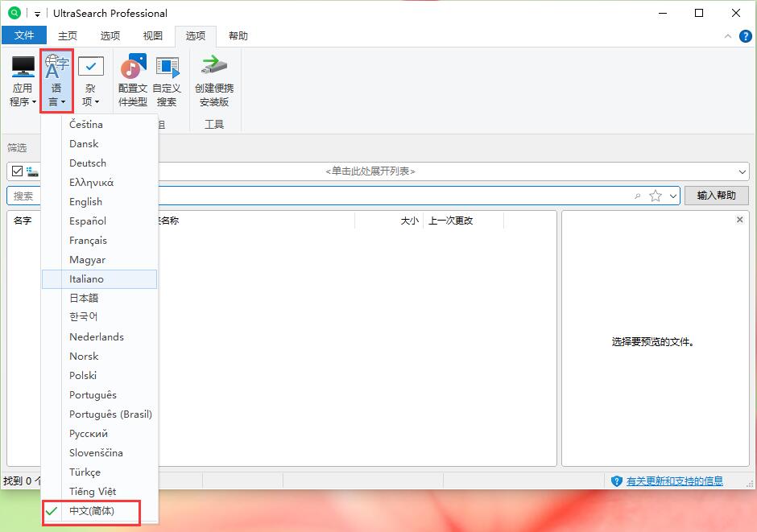
Task: Open 配置文件类型 (Configure file types)
Action: [133, 80]
